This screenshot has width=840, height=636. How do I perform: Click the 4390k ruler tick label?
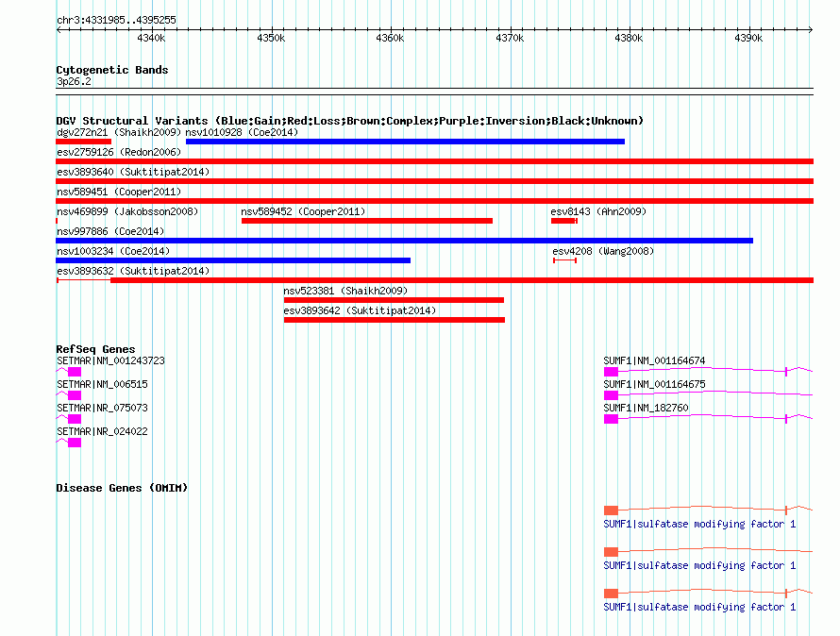748,38
